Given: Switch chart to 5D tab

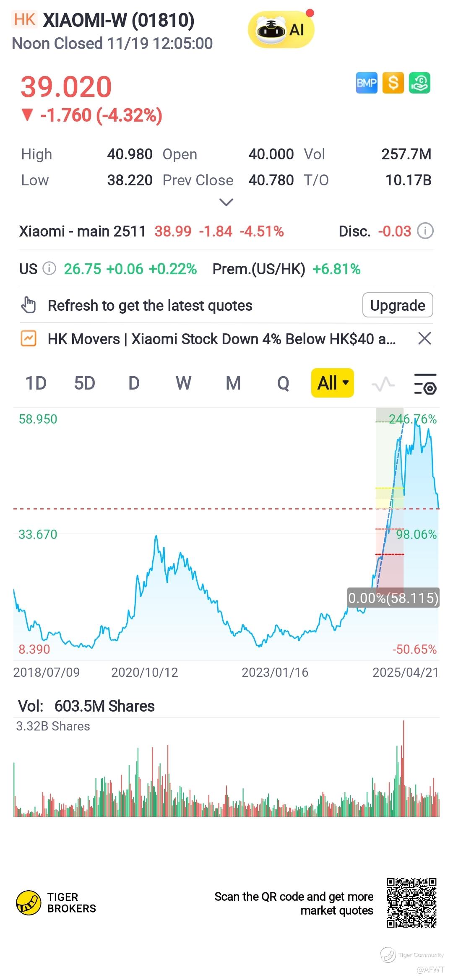Looking at the screenshot, I should pyautogui.click(x=85, y=383).
